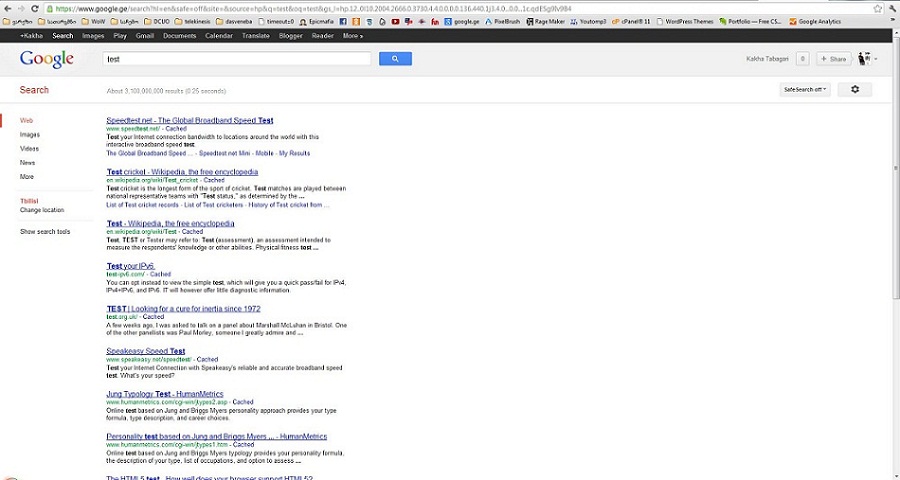This screenshot has height=480, width=900.
Task: Click the browser forward arrow
Action: point(21,9)
